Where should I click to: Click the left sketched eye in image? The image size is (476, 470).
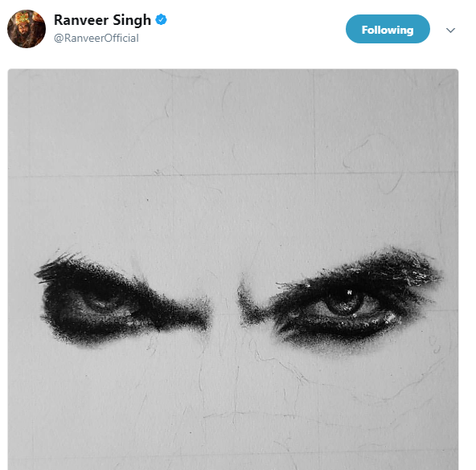click(x=101, y=304)
